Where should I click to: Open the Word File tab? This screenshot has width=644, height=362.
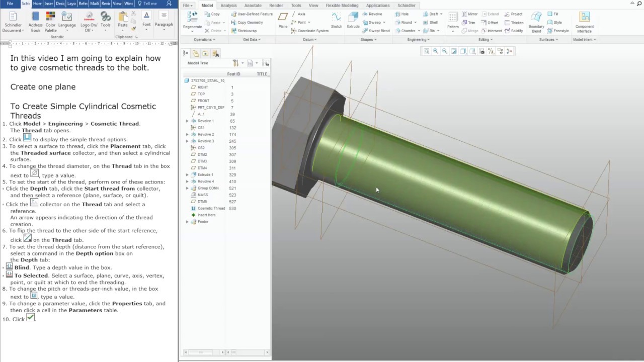[x=10, y=4]
